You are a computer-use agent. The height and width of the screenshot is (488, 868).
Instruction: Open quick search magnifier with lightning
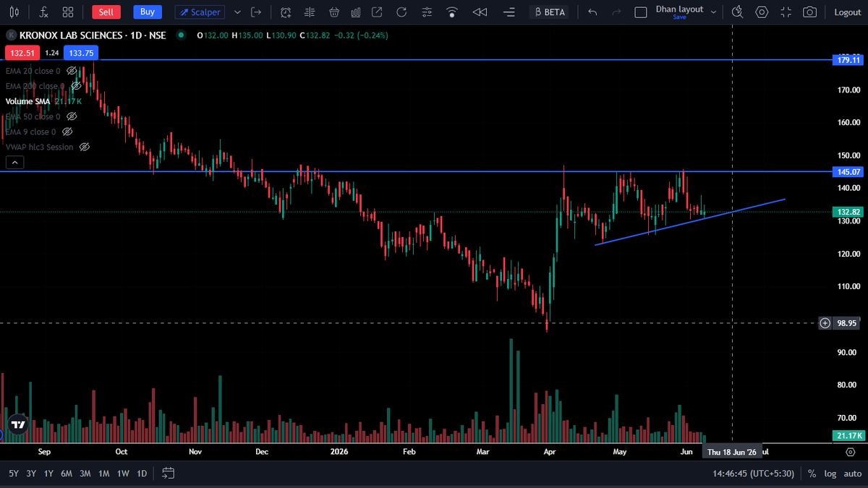[737, 12]
